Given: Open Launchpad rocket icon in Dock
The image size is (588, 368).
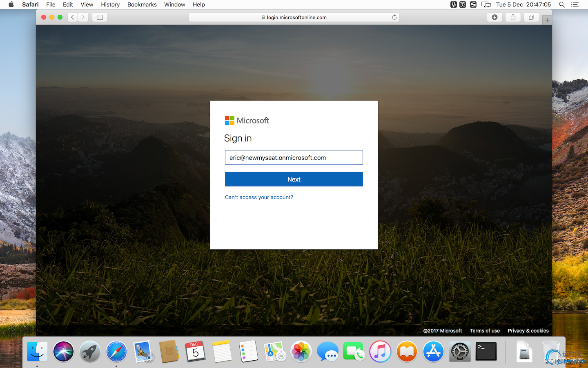Looking at the screenshot, I should coord(90,352).
